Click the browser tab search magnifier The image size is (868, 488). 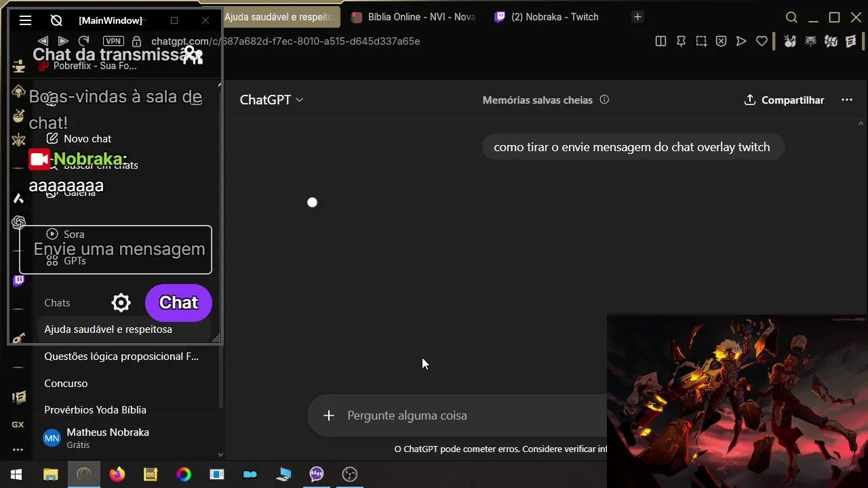tap(791, 18)
